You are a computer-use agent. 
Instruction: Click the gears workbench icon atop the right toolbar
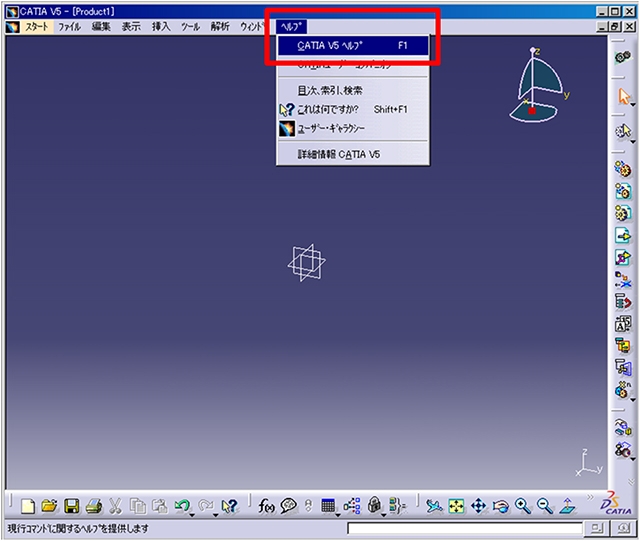[623, 58]
